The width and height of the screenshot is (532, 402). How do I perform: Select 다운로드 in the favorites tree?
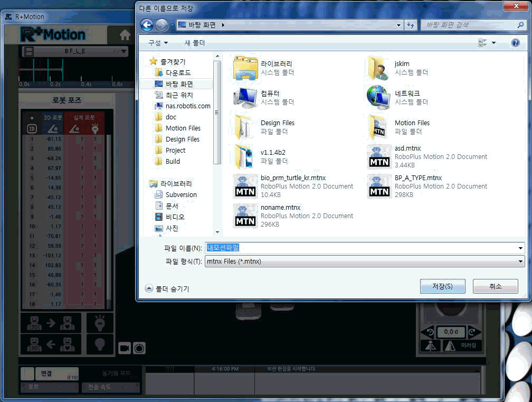pyautogui.click(x=178, y=73)
